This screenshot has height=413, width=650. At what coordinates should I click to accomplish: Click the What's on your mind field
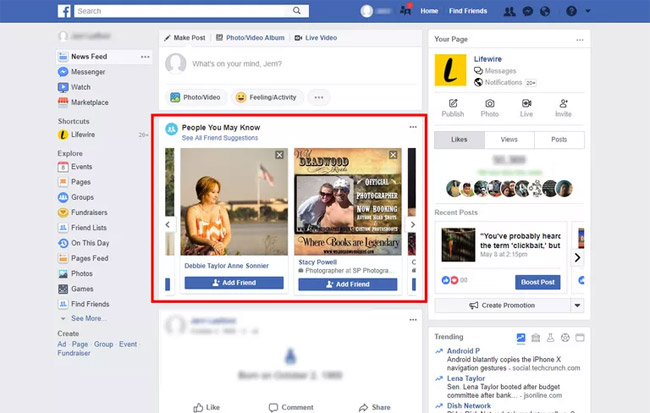click(237, 64)
